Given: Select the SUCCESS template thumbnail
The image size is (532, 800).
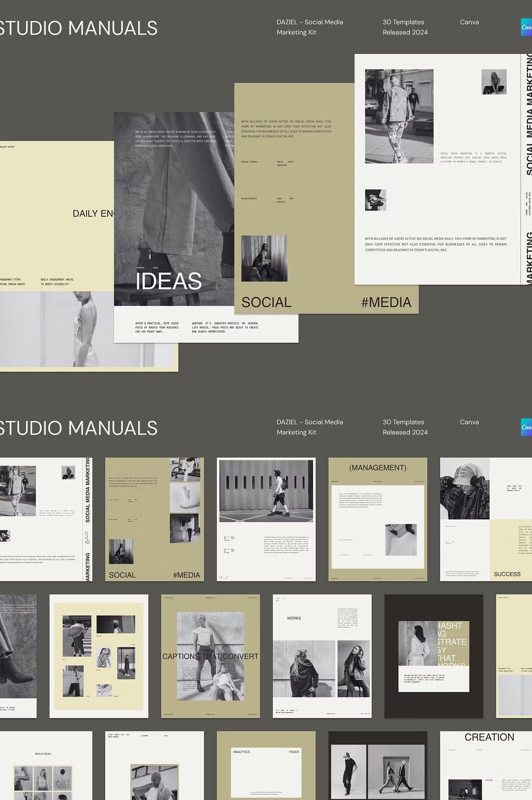Looking at the screenshot, I should pyautogui.click(x=486, y=519).
